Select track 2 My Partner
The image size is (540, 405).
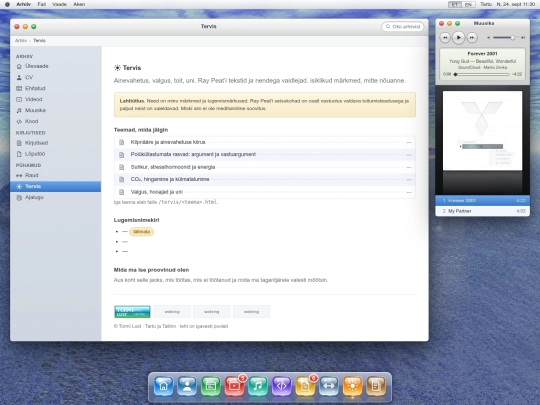point(482,211)
